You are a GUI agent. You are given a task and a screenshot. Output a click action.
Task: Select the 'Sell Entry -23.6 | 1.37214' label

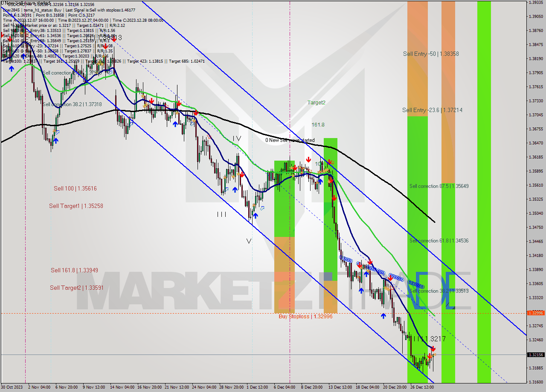point(432,110)
